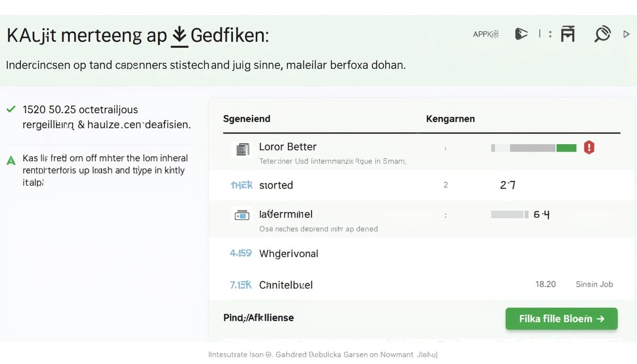Click the card icon beside laderminel
The height and width of the screenshot is (364, 637).
[242, 215]
